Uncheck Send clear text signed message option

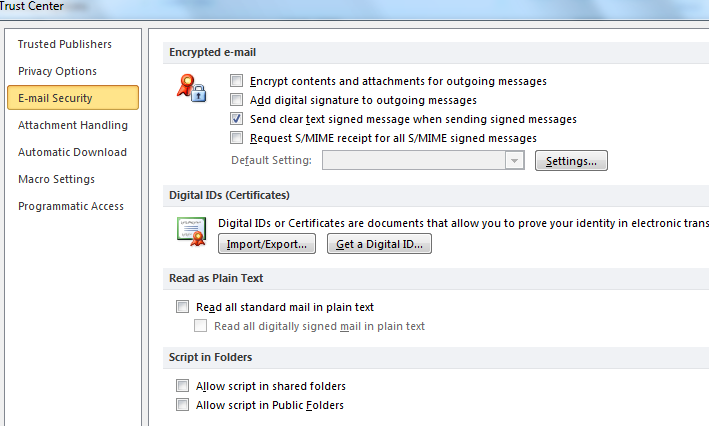point(237,119)
